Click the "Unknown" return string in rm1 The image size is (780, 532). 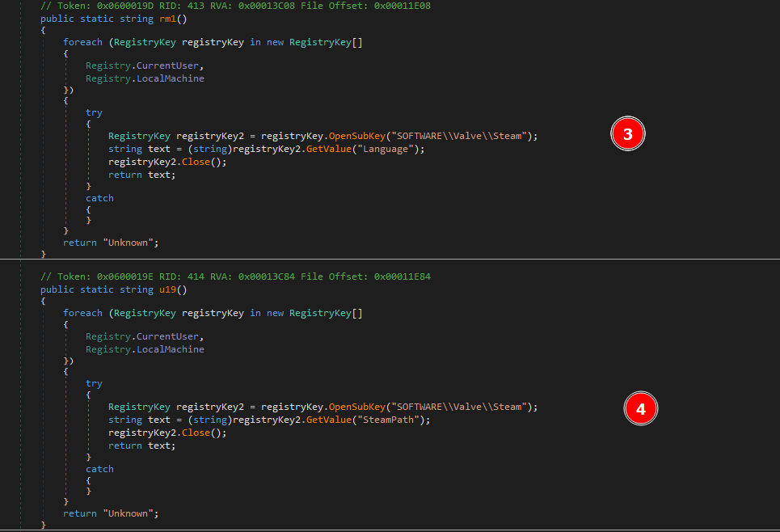click(129, 243)
